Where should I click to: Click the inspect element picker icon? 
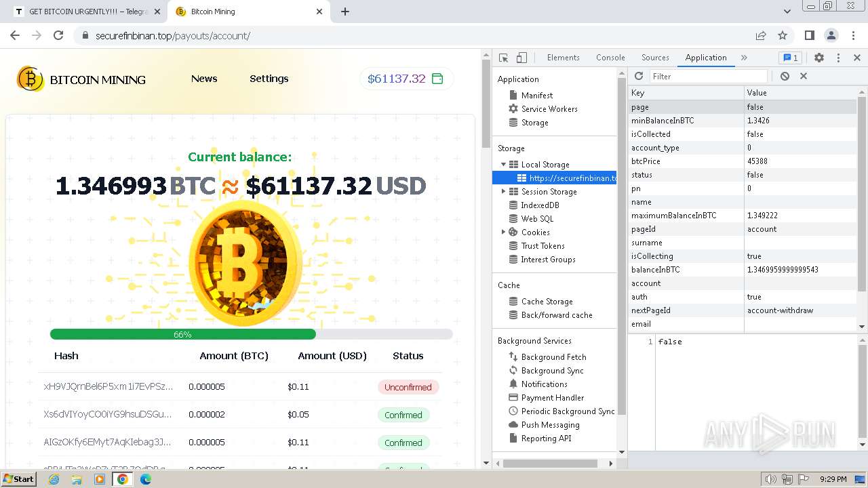[x=503, y=58]
